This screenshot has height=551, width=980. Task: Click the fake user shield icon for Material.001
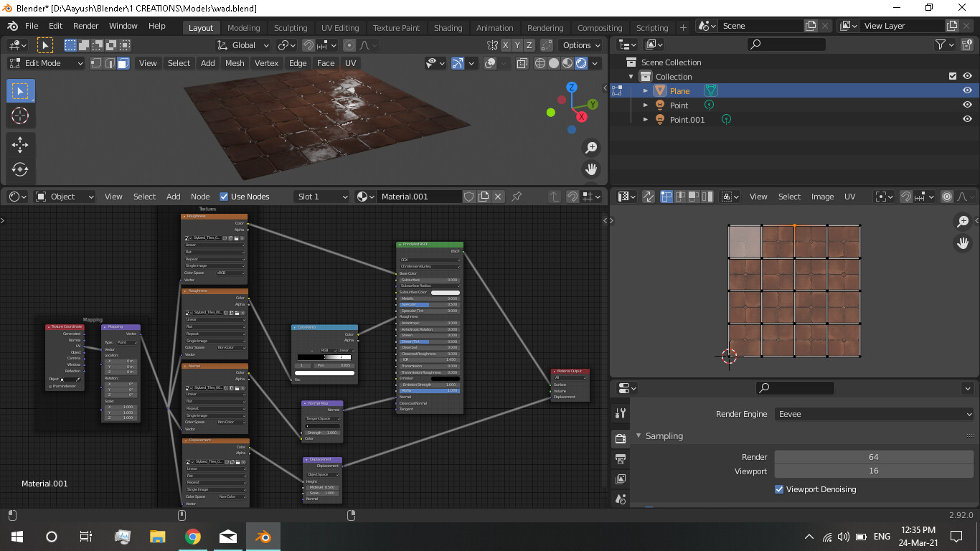(x=469, y=197)
